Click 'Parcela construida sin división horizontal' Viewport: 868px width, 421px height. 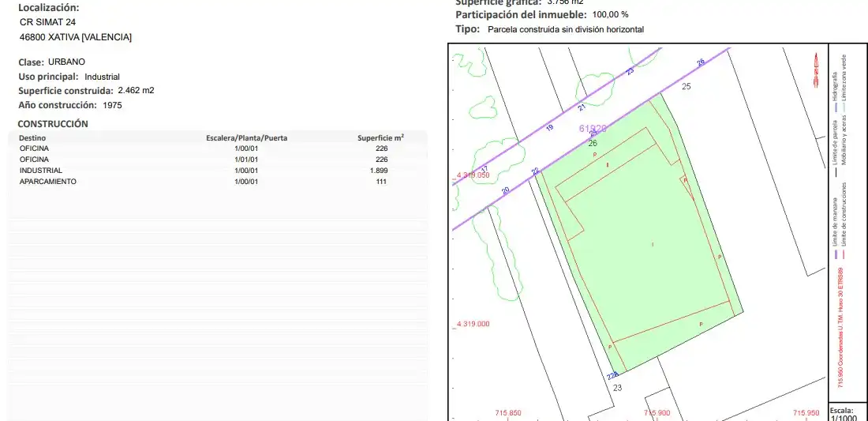(566, 29)
